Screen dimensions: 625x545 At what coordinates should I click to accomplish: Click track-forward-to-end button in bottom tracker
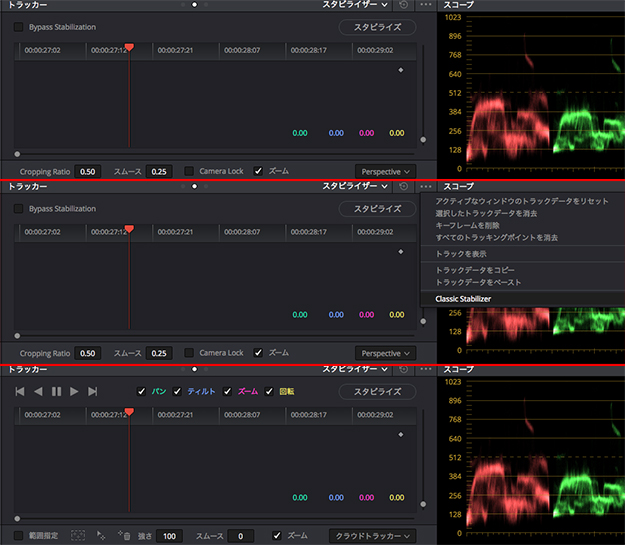pos(93,391)
